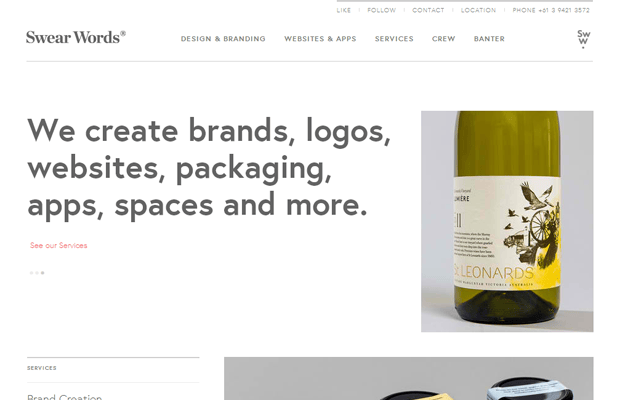Click the hero headline text

coord(209,168)
